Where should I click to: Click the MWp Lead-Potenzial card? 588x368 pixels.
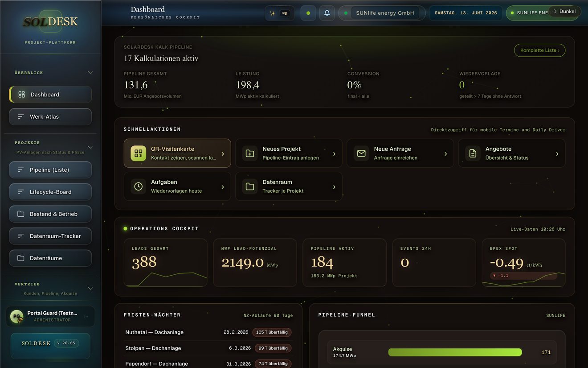click(x=255, y=263)
